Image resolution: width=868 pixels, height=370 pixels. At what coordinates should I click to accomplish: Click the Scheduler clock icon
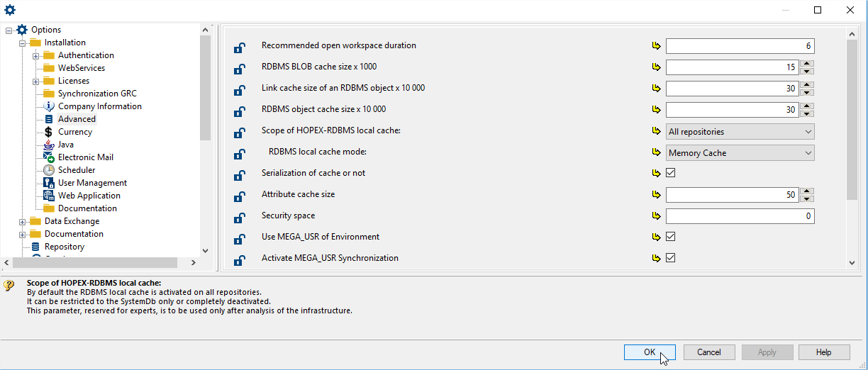coord(48,170)
